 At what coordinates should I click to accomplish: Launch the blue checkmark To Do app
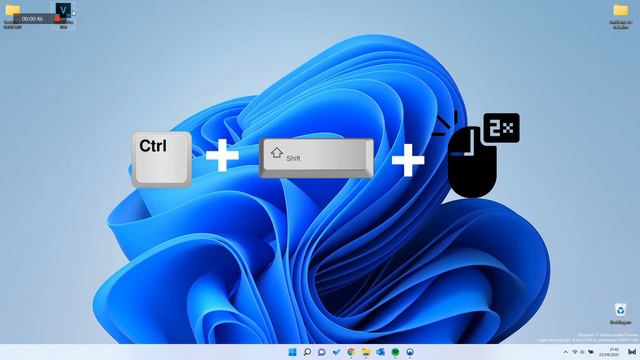[336, 352]
